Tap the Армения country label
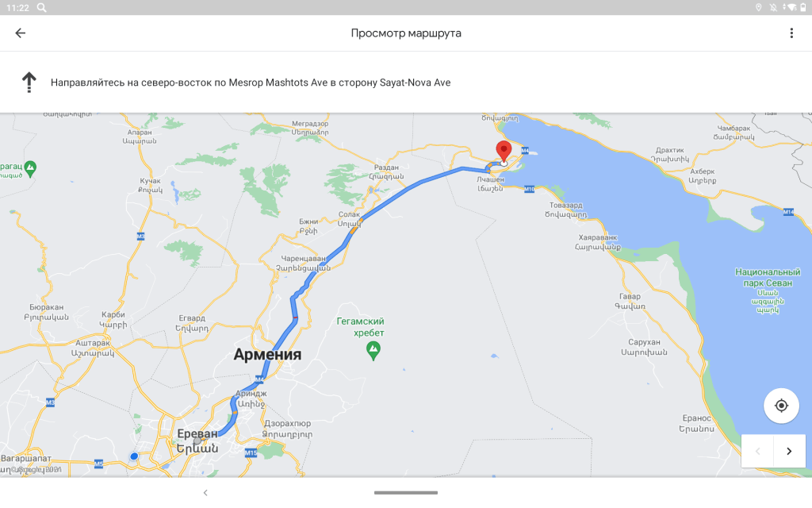 click(x=267, y=355)
